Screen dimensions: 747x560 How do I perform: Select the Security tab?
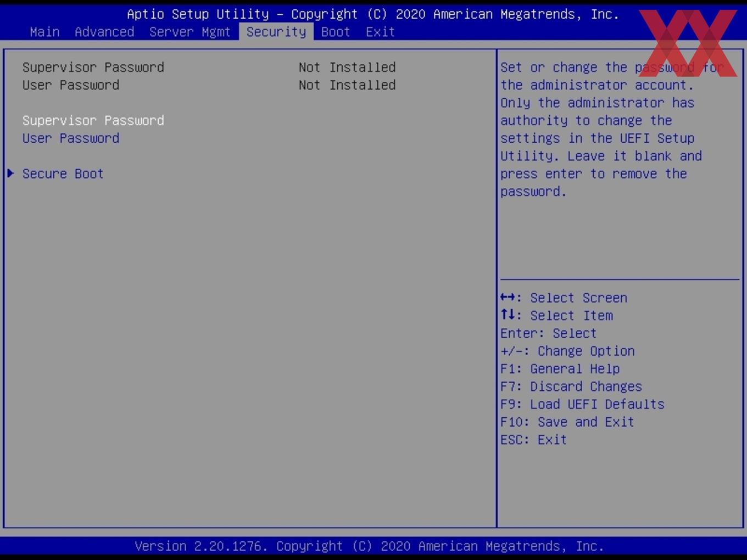tap(276, 32)
